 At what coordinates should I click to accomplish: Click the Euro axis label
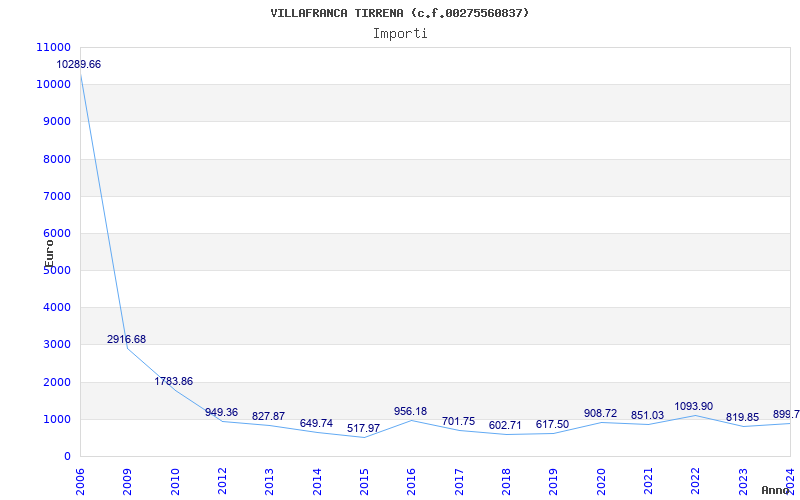[49, 254]
